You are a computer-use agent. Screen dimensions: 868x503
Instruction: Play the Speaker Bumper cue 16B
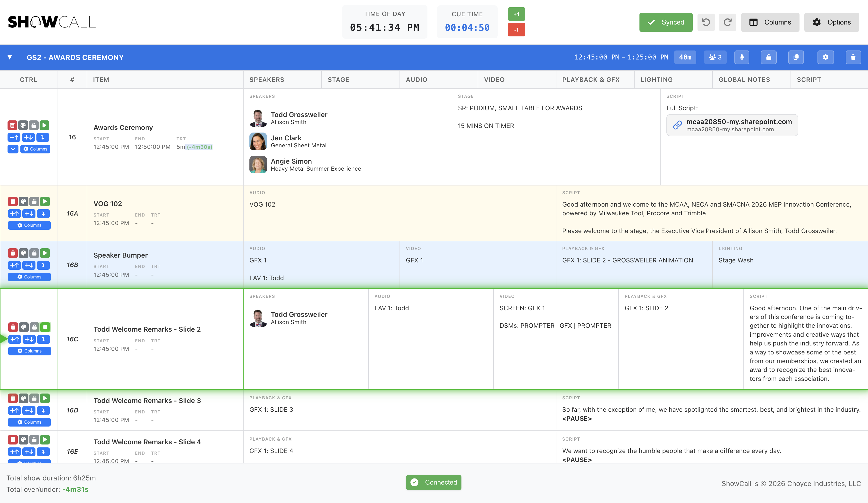(45, 253)
